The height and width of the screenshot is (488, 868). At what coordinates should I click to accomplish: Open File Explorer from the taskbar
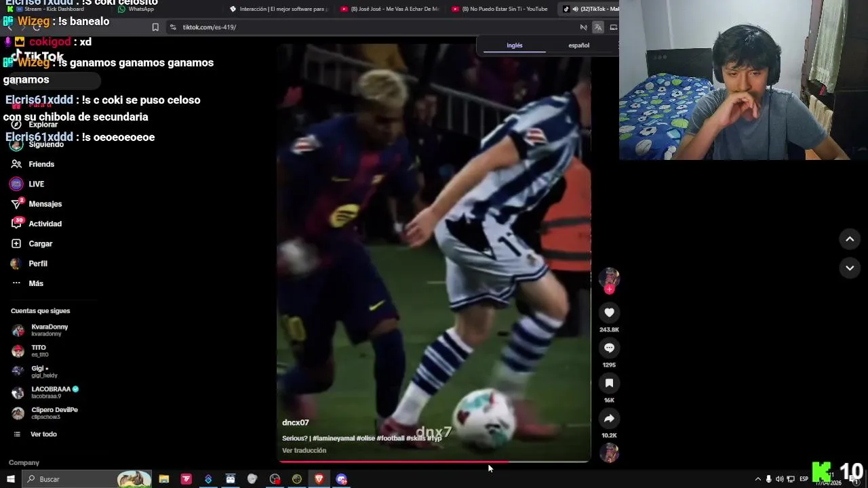tap(164, 479)
